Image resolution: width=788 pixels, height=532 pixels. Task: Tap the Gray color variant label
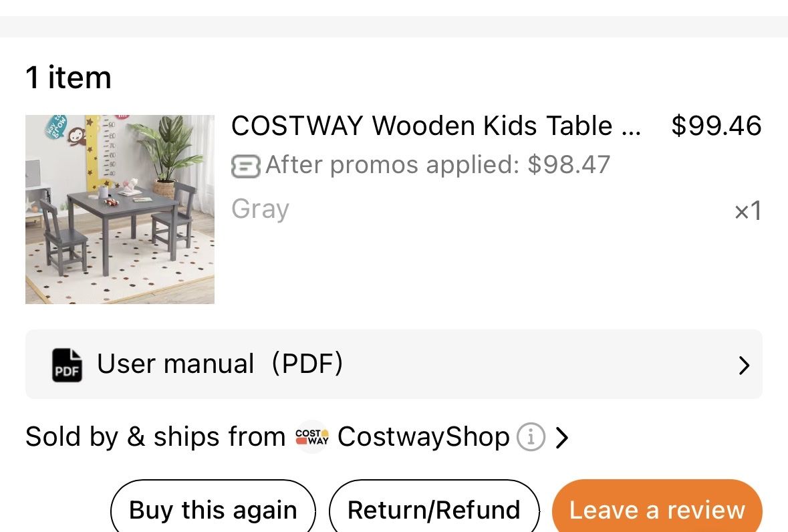pyautogui.click(x=260, y=209)
